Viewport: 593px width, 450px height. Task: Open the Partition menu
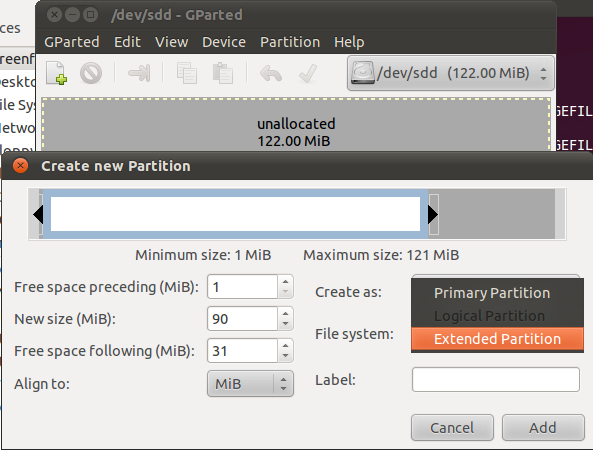tap(290, 42)
